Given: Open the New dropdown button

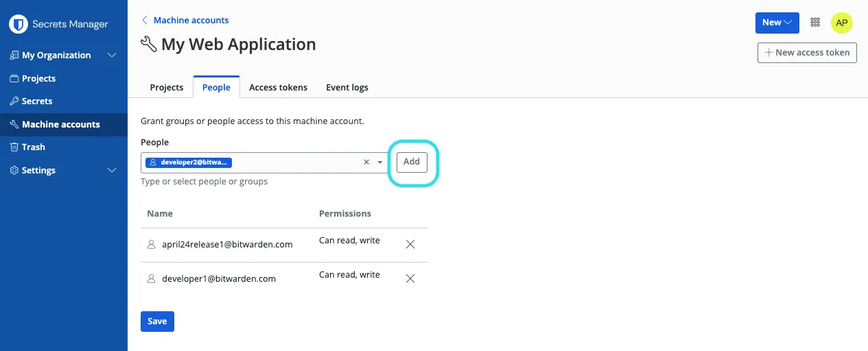Looking at the screenshot, I should click(777, 23).
